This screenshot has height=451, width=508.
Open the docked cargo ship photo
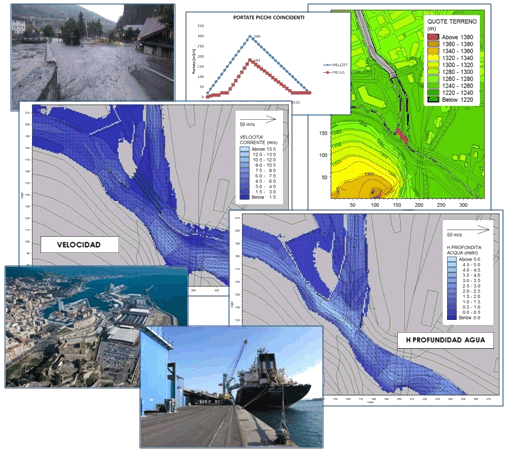coord(232,387)
